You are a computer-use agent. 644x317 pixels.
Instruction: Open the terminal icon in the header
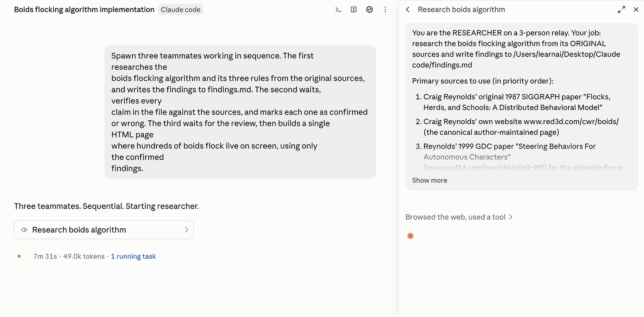[x=338, y=10]
